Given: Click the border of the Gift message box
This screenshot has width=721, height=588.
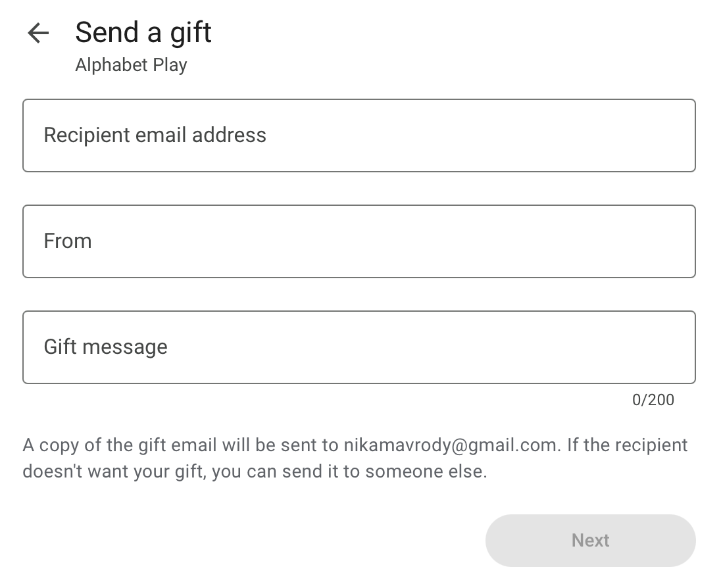Looking at the screenshot, I should pyautogui.click(x=359, y=310).
